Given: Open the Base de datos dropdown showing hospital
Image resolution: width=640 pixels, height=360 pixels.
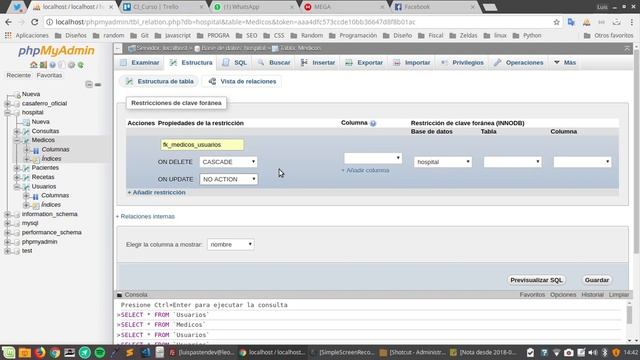Looking at the screenshot, I should click(x=443, y=162).
